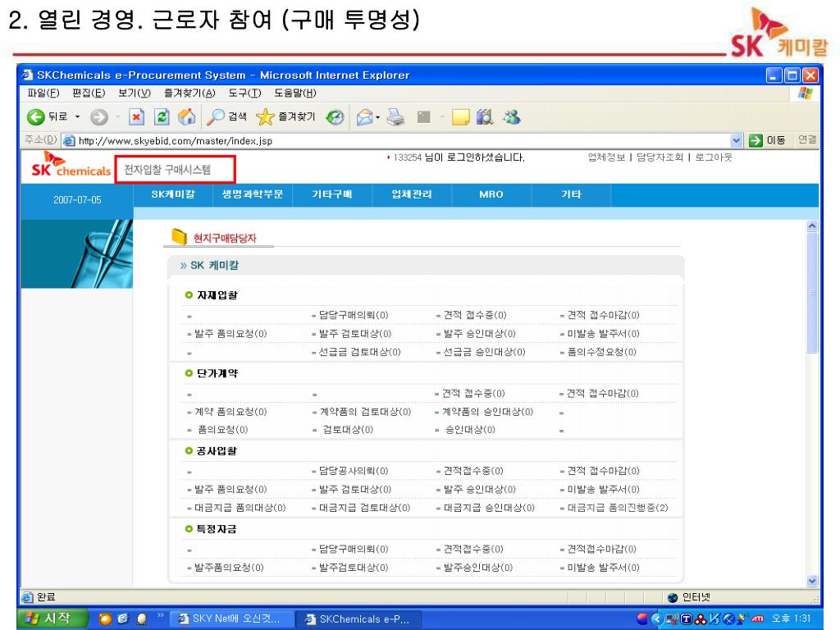This screenshot has height=630, width=840.
Task: Select the 기타 navigation tab
Action: [x=571, y=194]
